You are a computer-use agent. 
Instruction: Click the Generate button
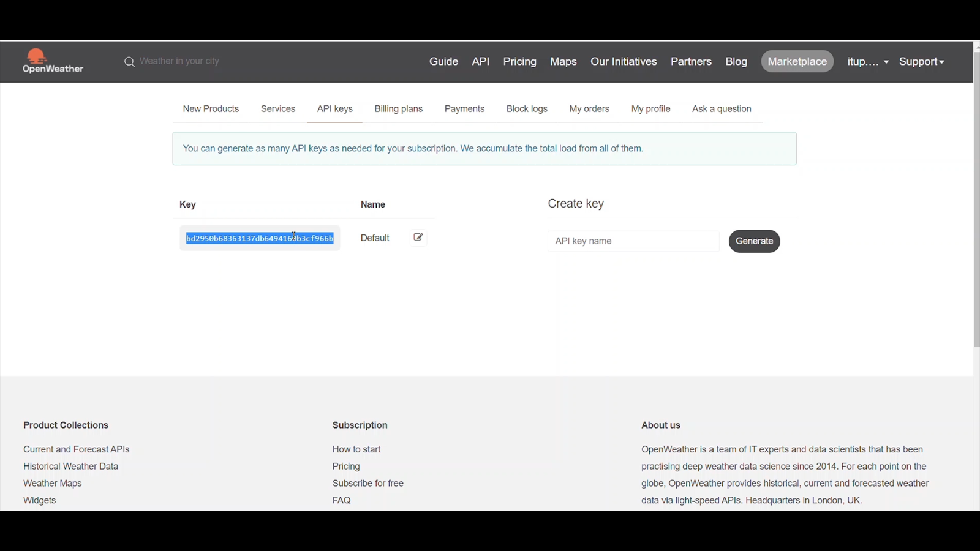(754, 241)
